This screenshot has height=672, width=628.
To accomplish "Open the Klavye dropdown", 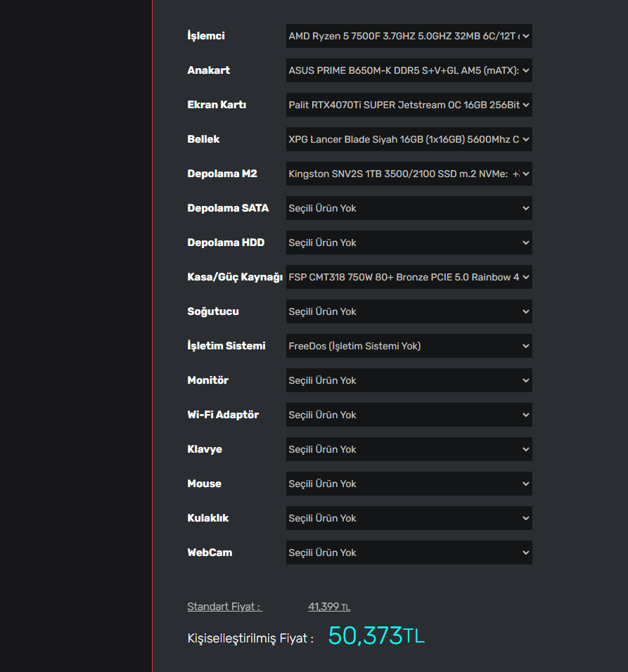I will click(x=409, y=449).
